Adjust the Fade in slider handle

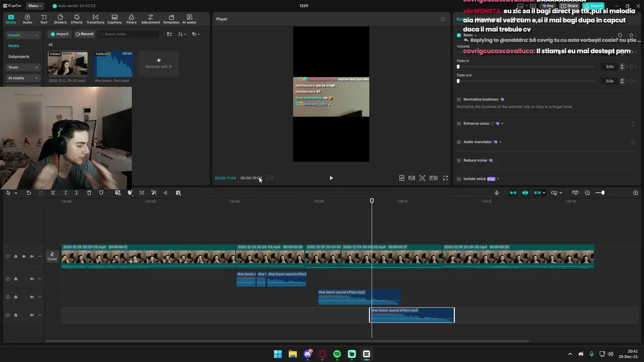point(458,66)
